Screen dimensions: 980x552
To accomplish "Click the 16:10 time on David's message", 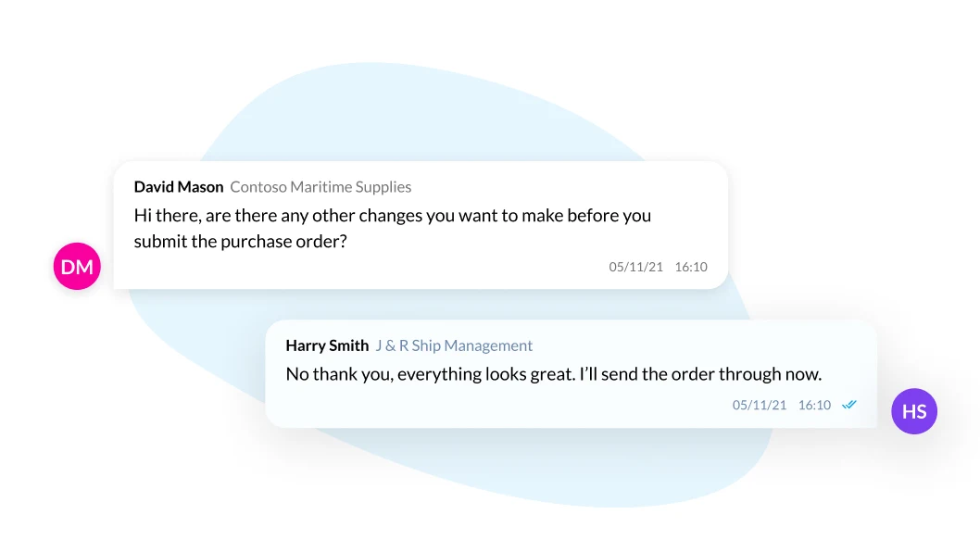I will pos(691,267).
